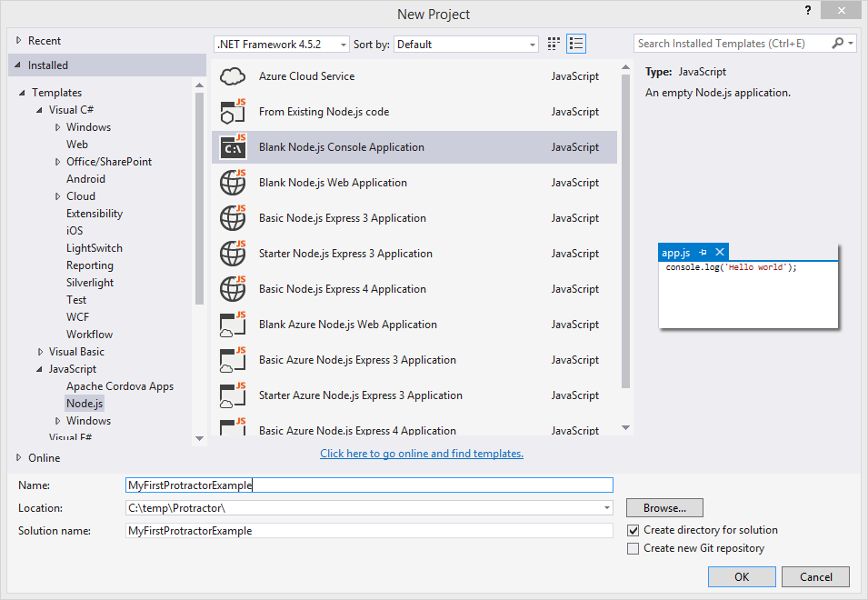Image resolution: width=868 pixels, height=600 pixels.
Task: Click the Blank Node.js Web Application globe icon
Action: pyautogui.click(x=233, y=182)
